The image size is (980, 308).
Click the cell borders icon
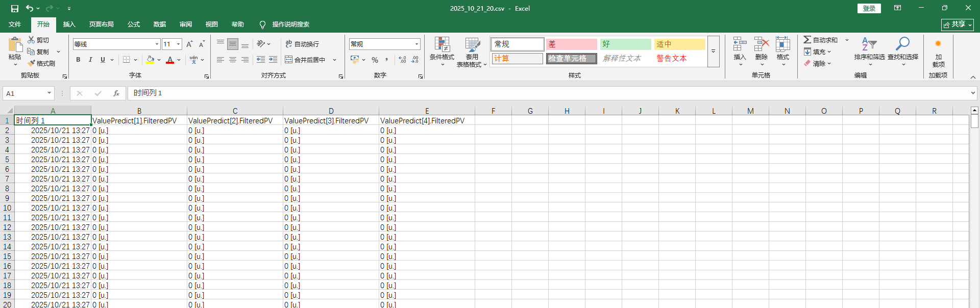coord(127,60)
